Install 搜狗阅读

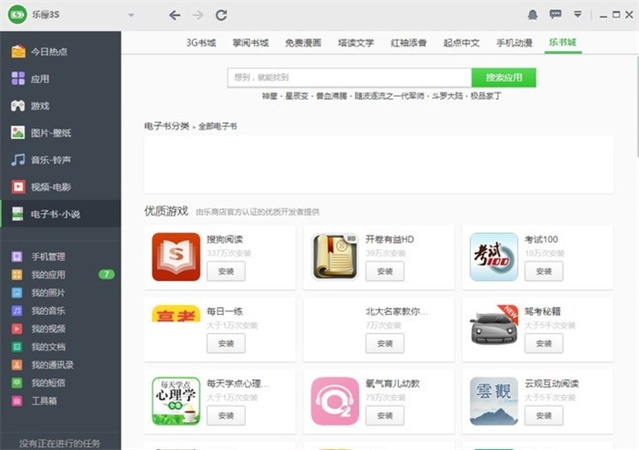226,271
